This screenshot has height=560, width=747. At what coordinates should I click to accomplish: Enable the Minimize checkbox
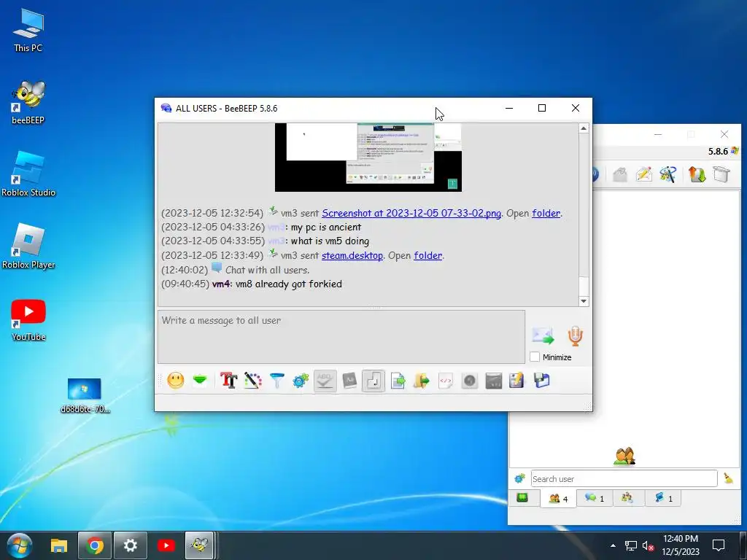(x=535, y=357)
